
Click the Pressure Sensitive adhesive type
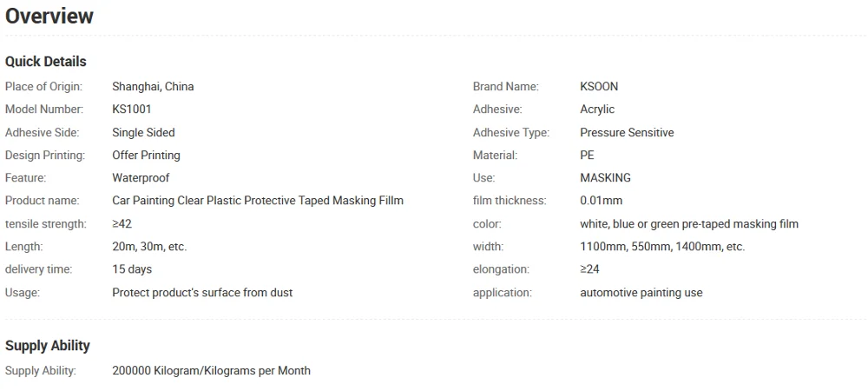point(627,133)
